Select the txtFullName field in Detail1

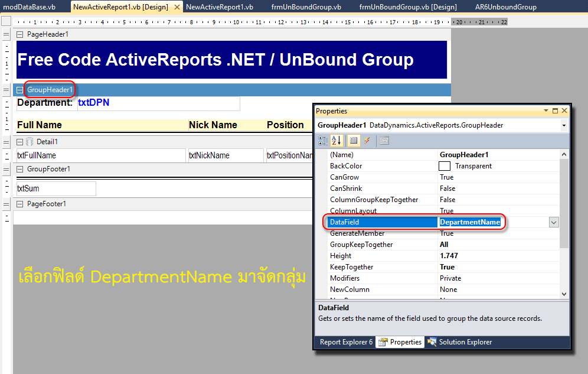101,155
